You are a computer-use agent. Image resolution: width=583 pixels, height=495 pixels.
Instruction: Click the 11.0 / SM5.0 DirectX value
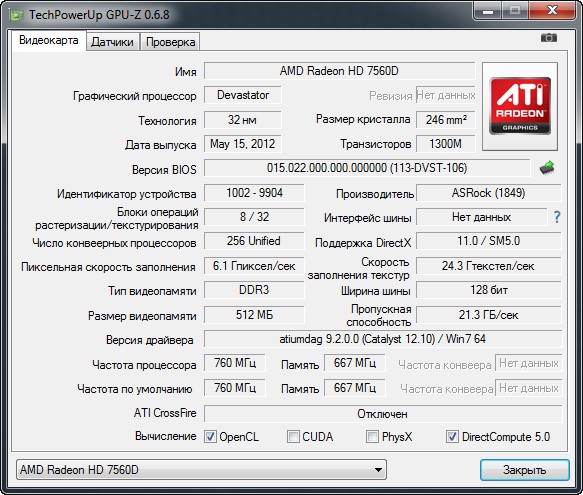pyautogui.click(x=489, y=241)
